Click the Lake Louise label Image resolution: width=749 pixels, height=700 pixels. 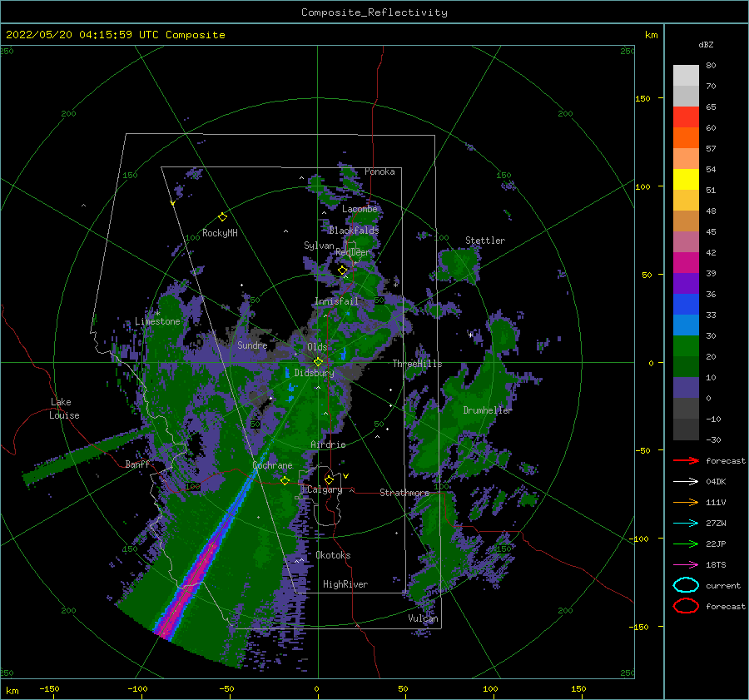64,409
